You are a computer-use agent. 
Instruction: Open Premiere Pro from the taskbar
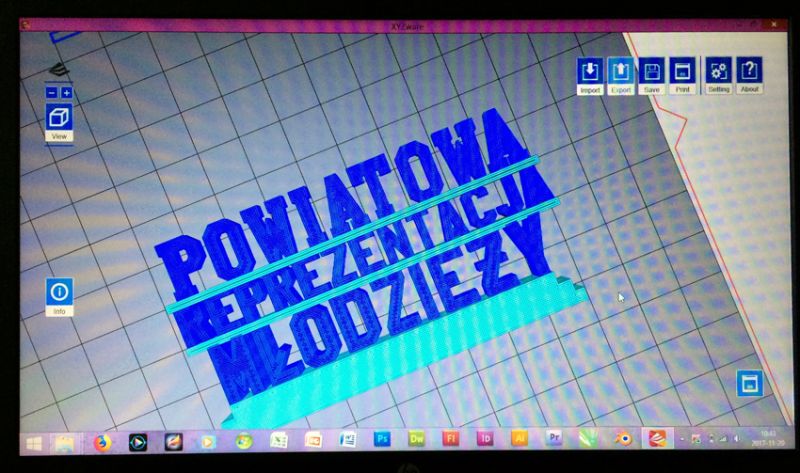(x=553, y=438)
